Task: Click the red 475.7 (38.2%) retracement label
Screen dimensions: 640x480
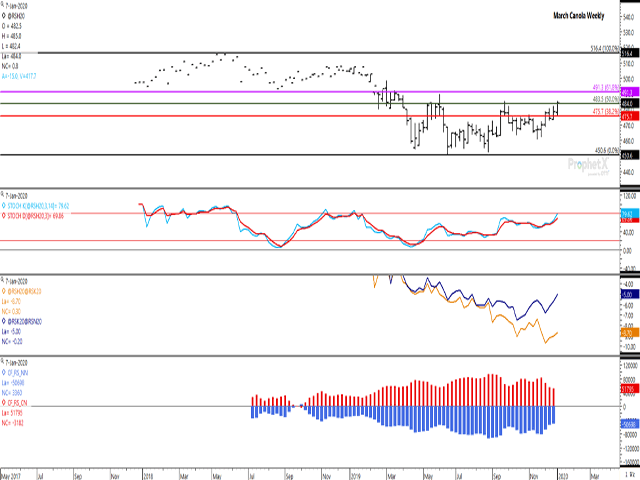Action: click(606, 111)
